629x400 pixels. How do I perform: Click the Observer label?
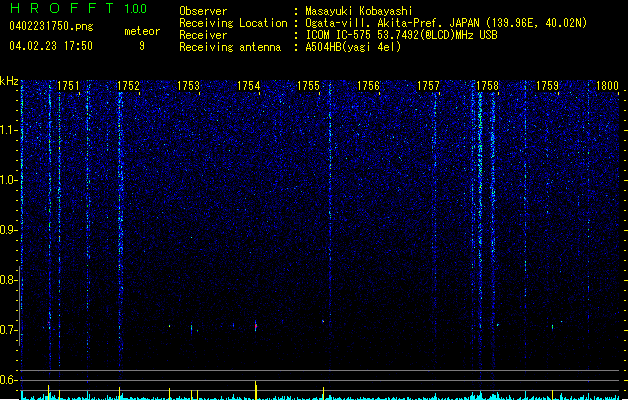tap(203, 11)
